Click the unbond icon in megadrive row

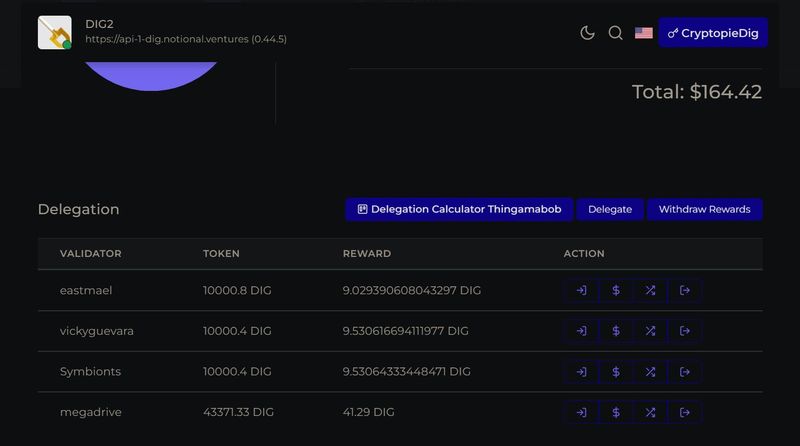tap(685, 412)
